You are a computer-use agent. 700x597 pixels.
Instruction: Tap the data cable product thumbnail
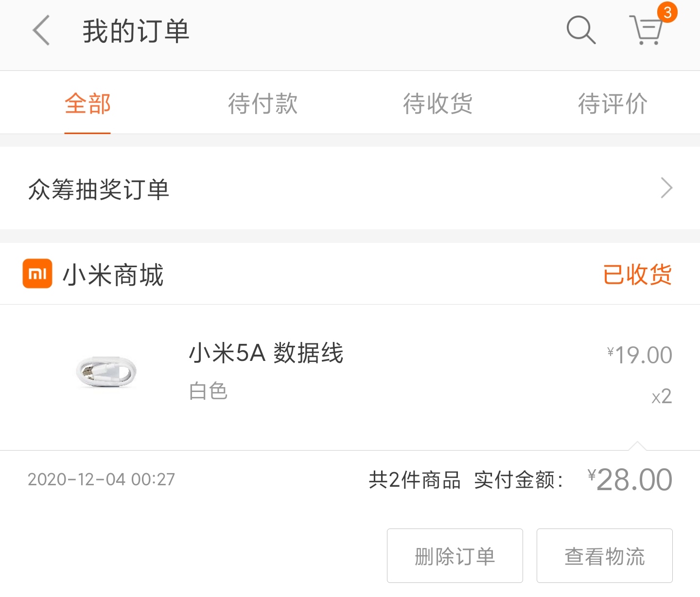pos(106,372)
